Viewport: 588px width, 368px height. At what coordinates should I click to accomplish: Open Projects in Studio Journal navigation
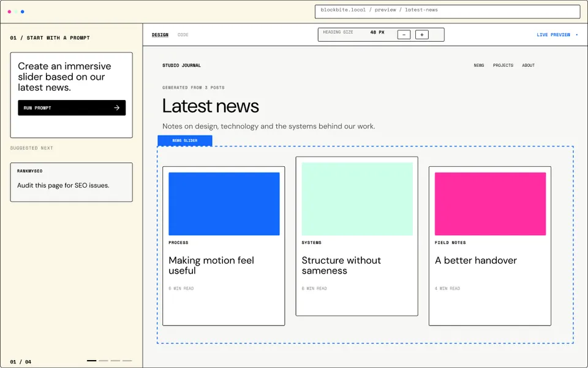pos(503,66)
